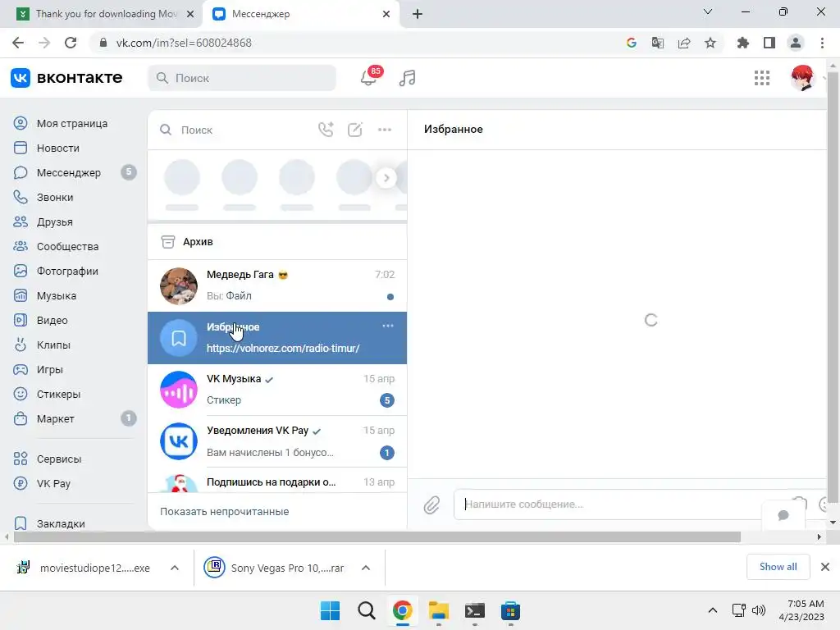This screenshot has height=630, width=840.
Task: Close the downloads bar
Action: point(825,567)
